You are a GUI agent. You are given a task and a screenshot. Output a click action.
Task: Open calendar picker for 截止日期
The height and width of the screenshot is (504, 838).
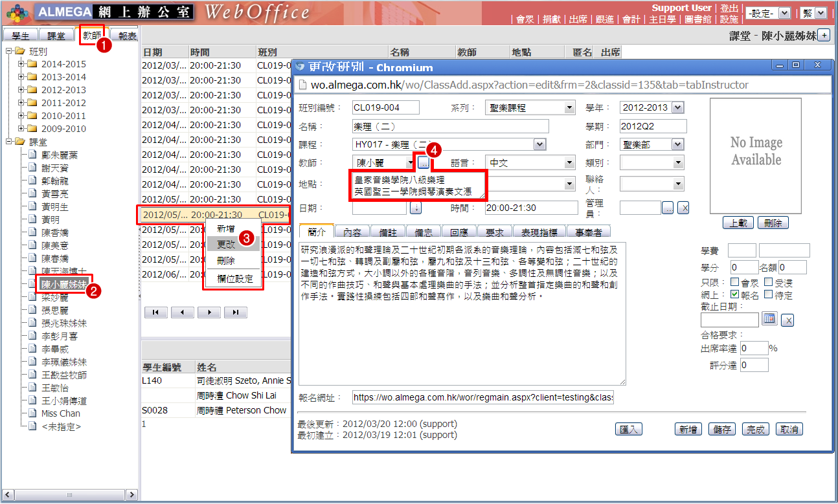[x=769, y=319]
